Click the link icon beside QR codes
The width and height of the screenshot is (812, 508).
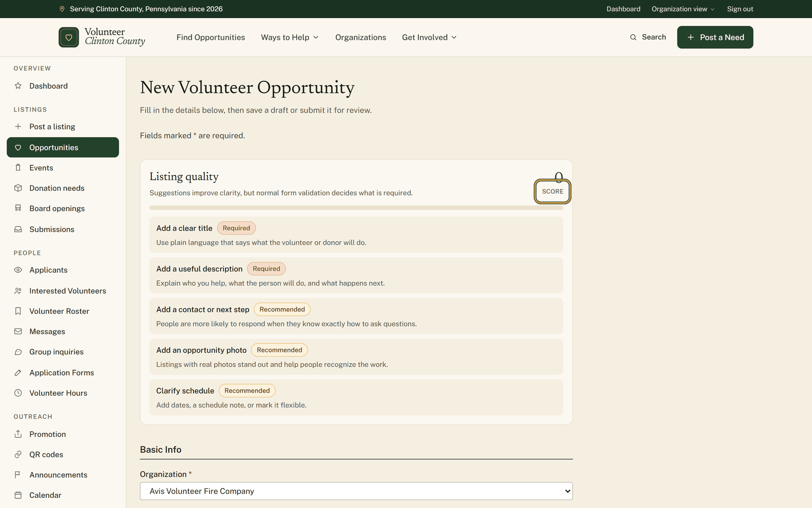pyautogui.click(x=18, y=454)
